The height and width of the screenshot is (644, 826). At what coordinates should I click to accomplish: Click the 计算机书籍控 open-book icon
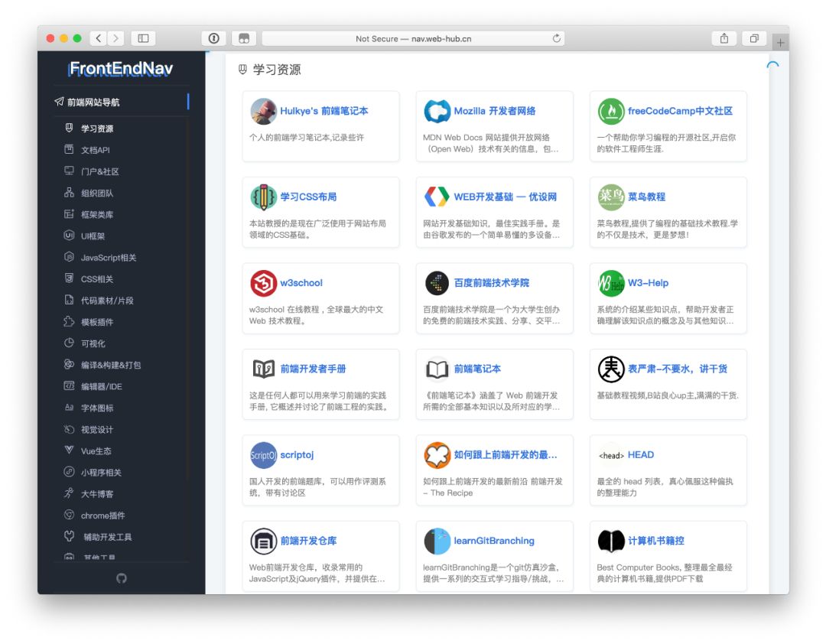click(610, 542)
